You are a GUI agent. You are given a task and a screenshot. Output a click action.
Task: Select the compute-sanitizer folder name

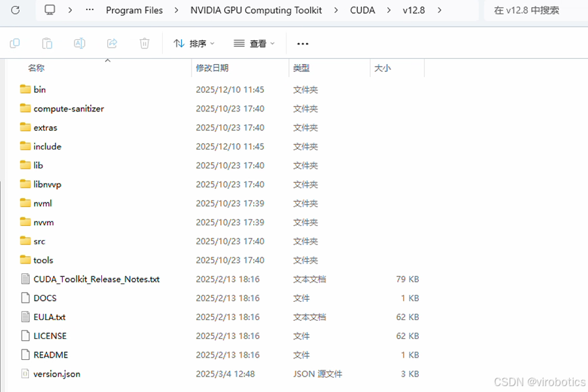69,108
